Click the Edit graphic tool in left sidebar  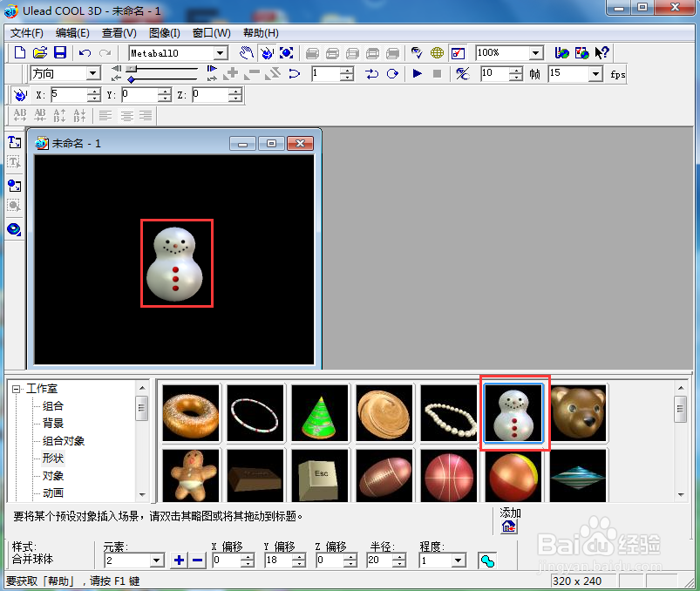coord(14,206)
